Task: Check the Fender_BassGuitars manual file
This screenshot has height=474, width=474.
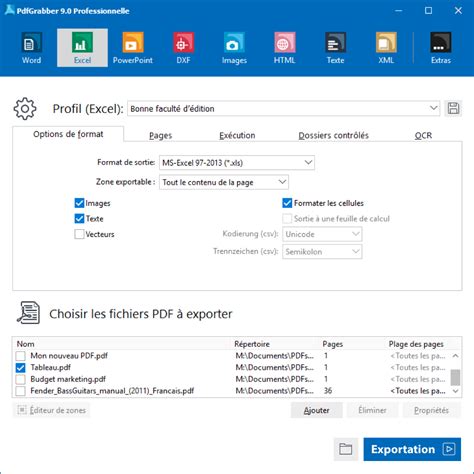Action: pos(20,391)
